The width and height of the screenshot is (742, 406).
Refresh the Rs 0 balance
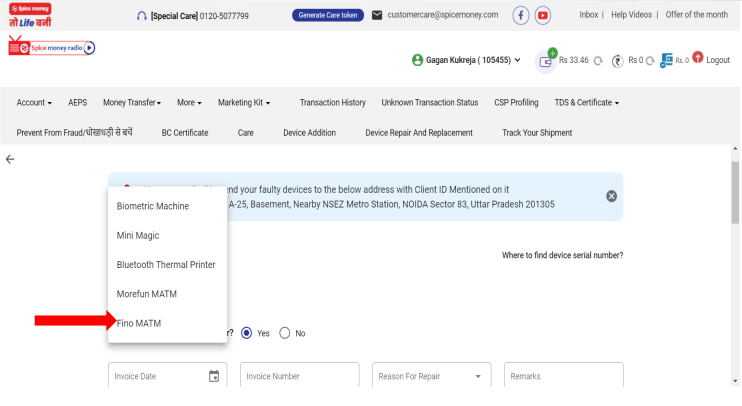click(x=650, y=61)
